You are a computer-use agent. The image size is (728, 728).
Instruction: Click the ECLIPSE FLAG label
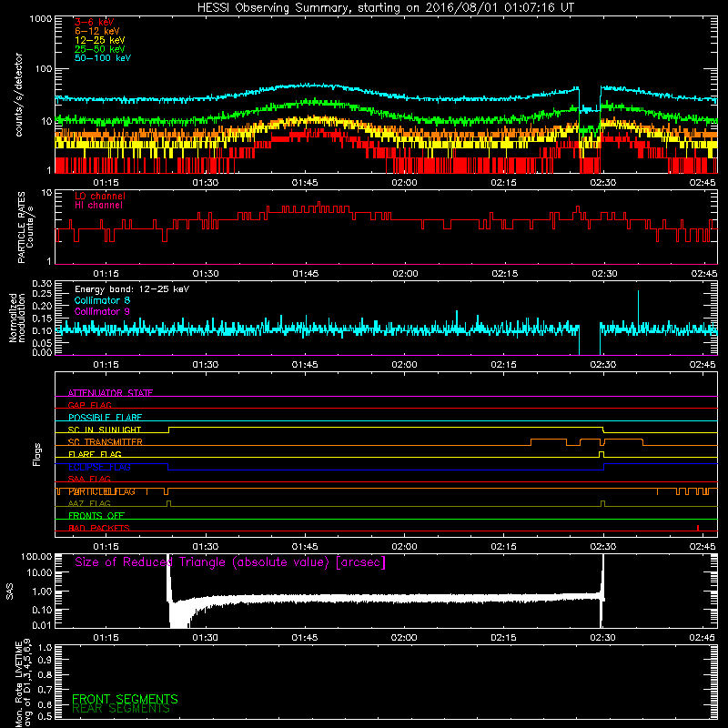[x=99, y=467]
